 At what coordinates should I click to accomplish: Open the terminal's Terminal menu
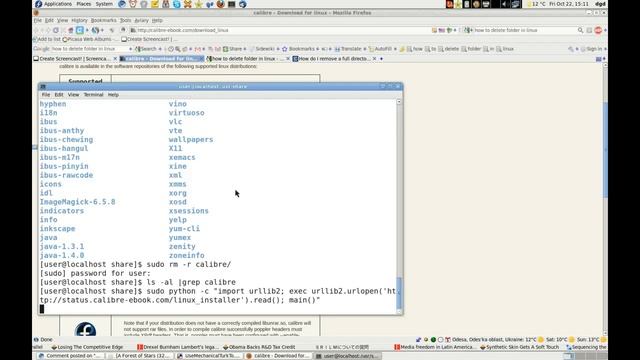[x=93, y=95]
